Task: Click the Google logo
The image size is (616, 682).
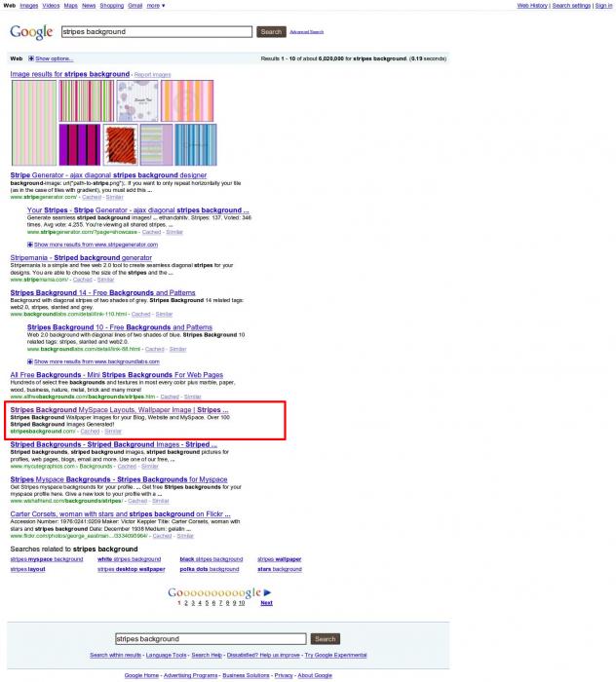Action: (31, 32)
